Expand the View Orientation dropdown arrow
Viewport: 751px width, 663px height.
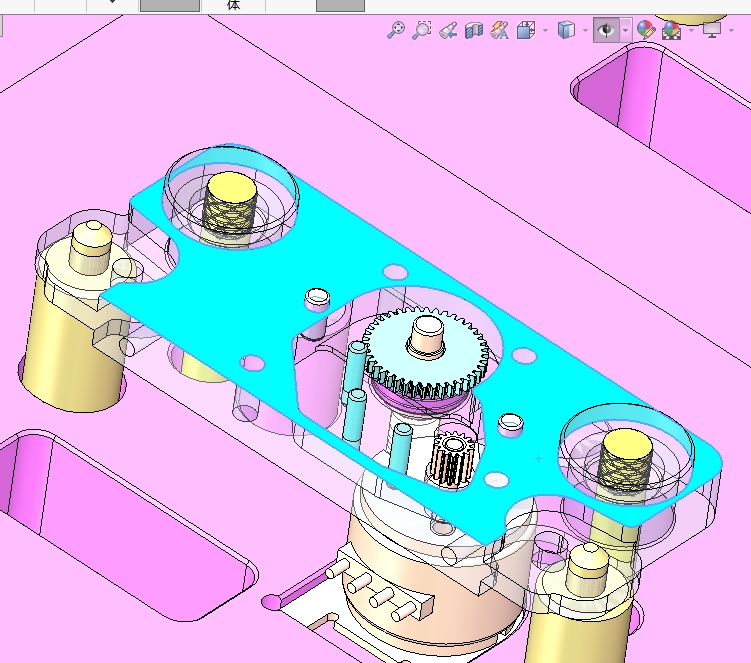(546, 31)
